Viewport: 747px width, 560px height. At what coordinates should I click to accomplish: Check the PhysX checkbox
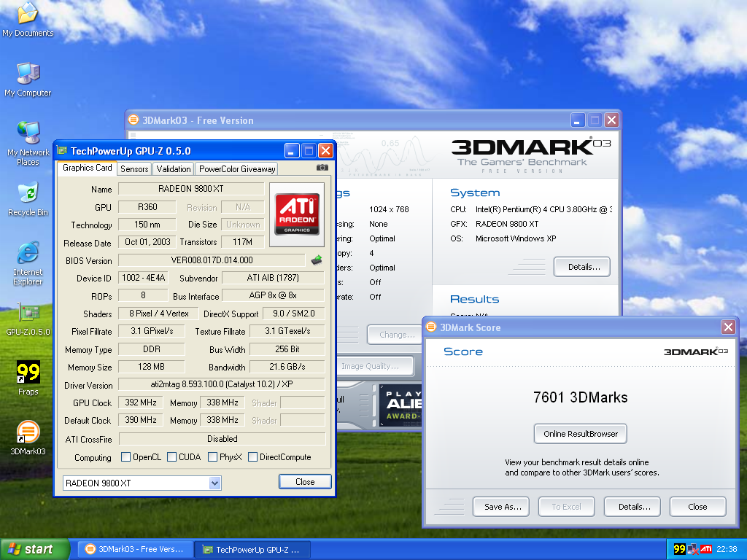tap(213, 457)
